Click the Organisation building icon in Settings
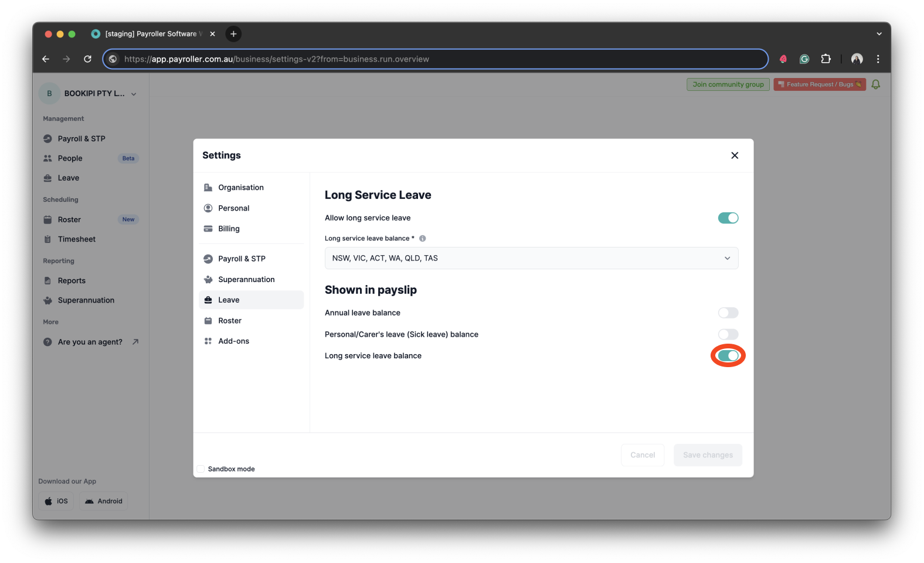Image resolution: width=924 pixels, height=563 pixels. (208, 188)
